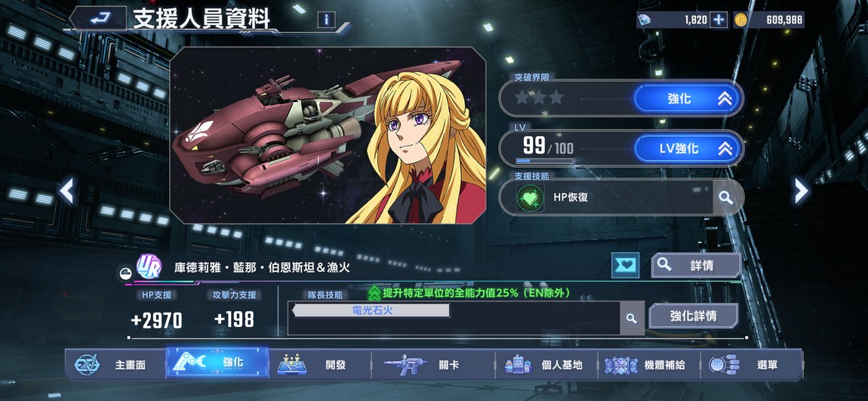Open the LV強化 upgrade button

point(687,149)
